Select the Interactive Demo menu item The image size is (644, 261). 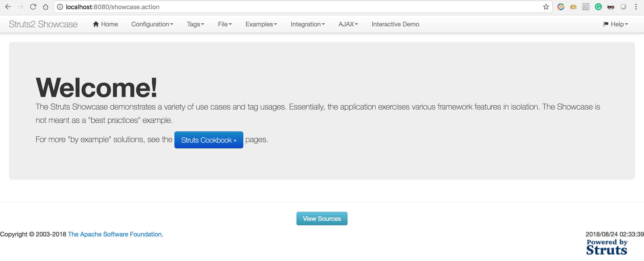coord(395,24)
